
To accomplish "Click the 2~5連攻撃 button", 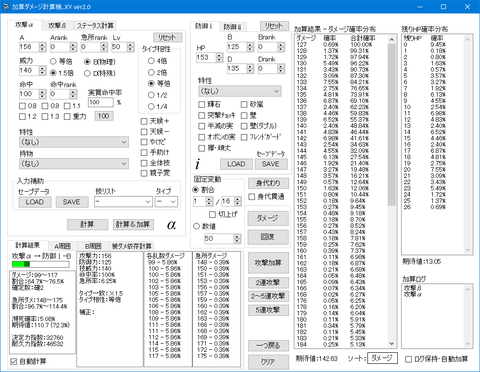I will click(268, 296).
